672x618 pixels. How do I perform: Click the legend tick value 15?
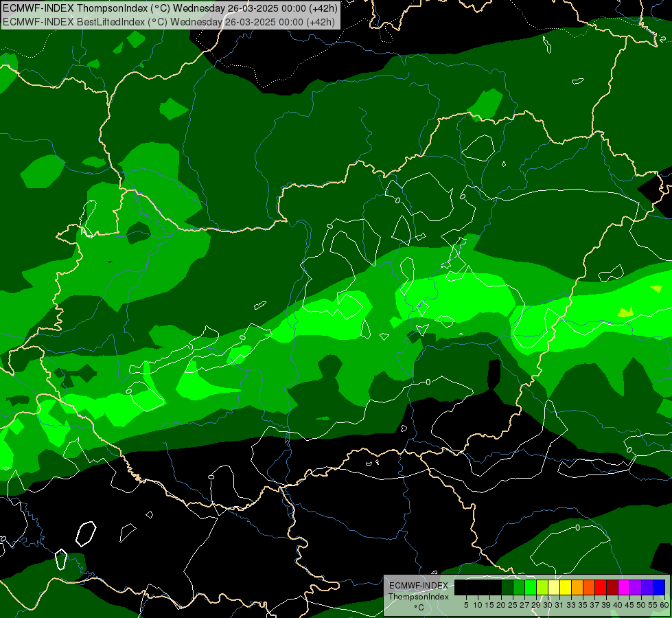(x=489, y=605)
